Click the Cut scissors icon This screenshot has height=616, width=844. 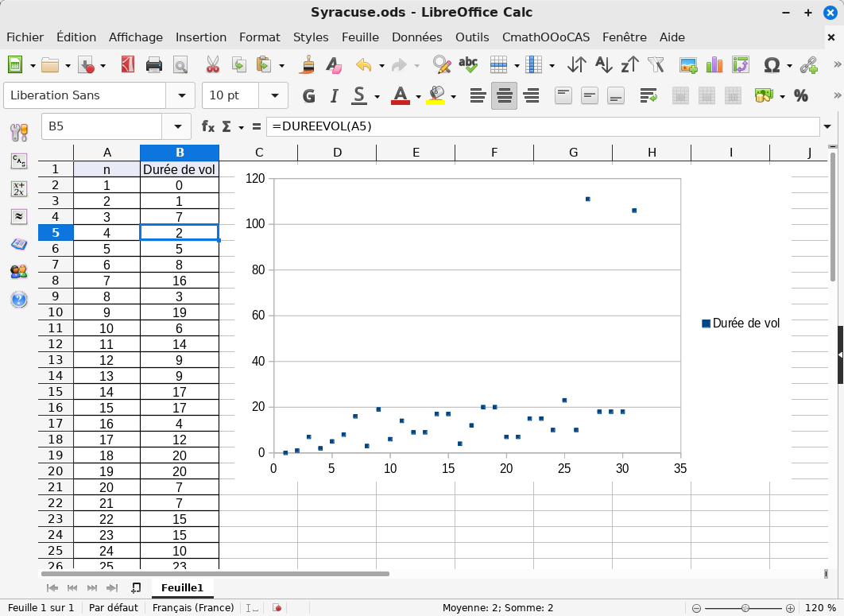[212, 65]
